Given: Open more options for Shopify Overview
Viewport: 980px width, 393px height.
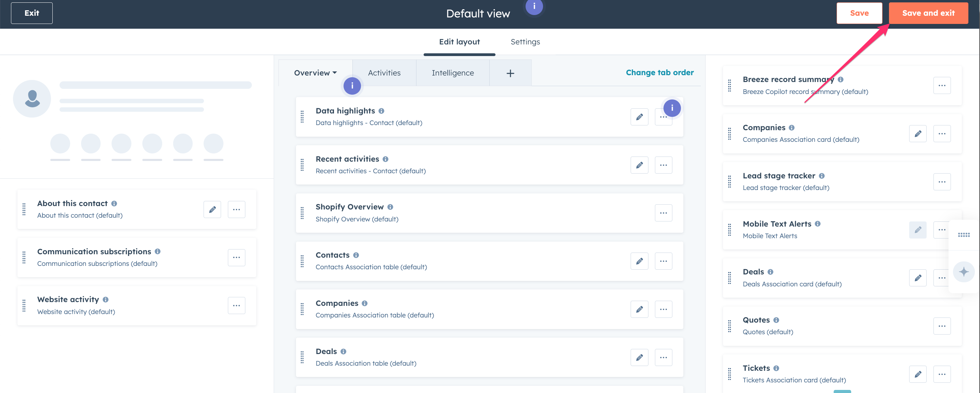Looking at the screenshot, I should tap(663, 213).
